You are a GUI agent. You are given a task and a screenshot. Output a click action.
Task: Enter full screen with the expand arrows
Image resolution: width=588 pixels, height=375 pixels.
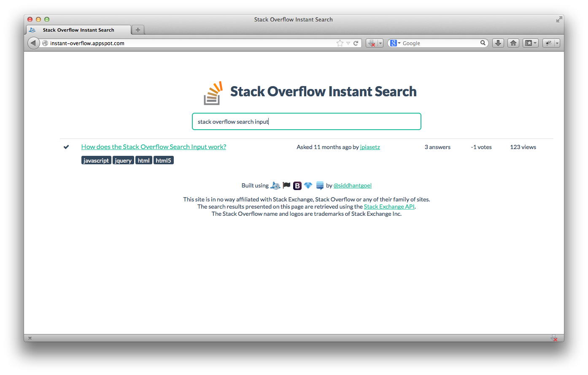(x=559, y=19)
